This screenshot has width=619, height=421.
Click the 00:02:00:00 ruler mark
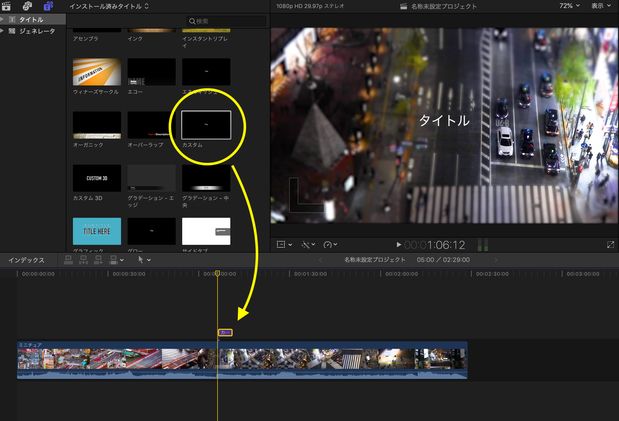point(401,274)
